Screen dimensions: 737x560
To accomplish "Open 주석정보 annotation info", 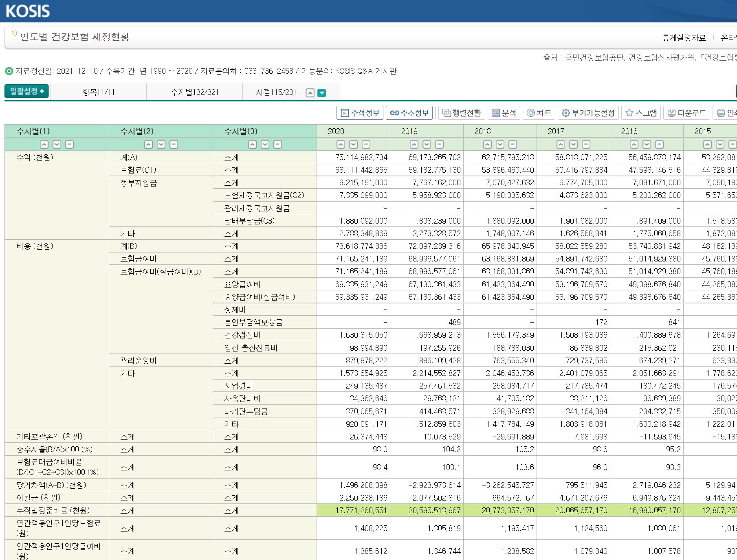I will pos(360,113).
